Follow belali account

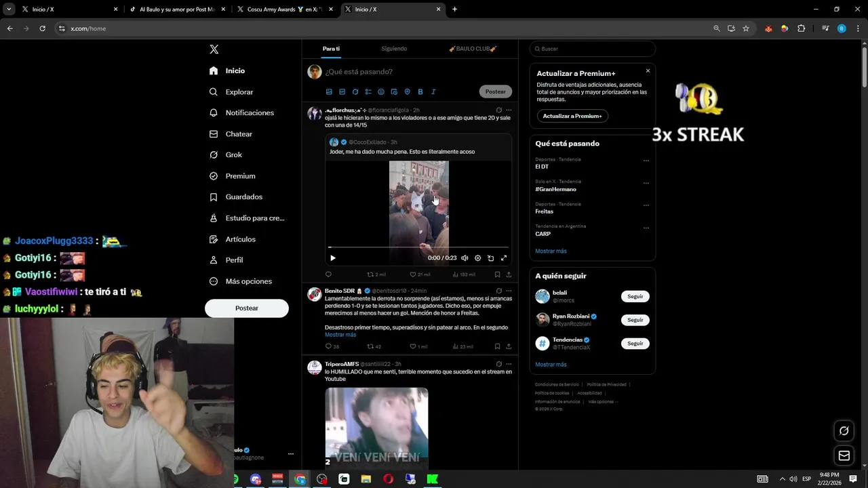coord(635,296)
